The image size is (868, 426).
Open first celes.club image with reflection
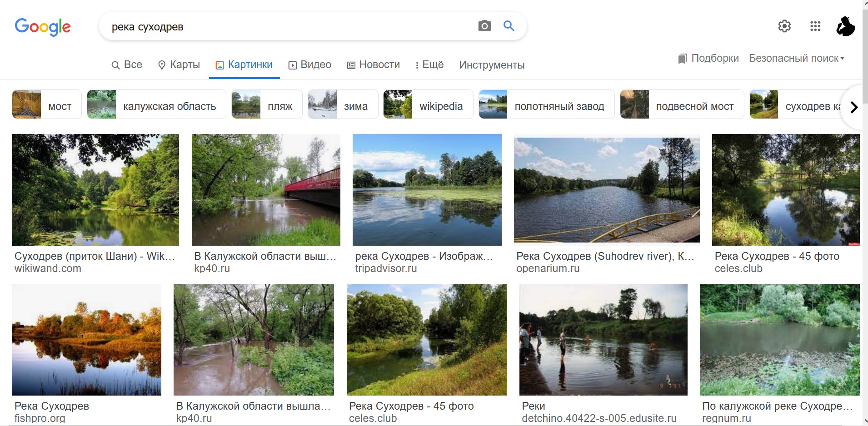pos(786,190)
